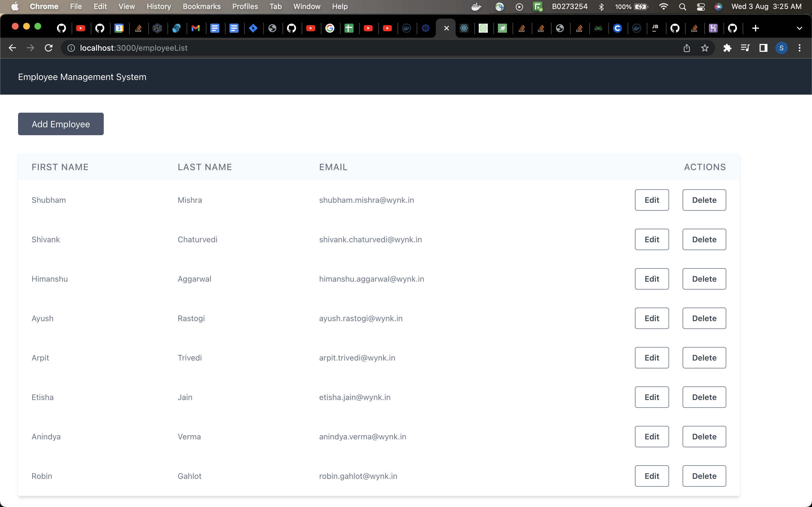This screenshot has width=812, height=507.
Task: Open the browser extensions puzzle icon
Action: pos(727,48)
